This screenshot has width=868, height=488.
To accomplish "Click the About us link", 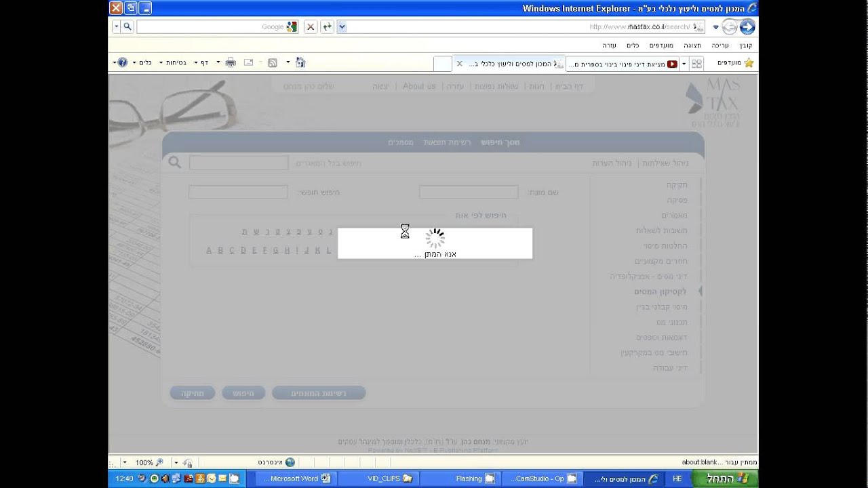I will (x=419, y=86).
